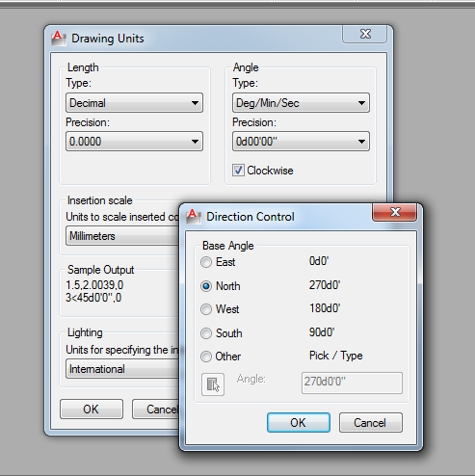Select the West base angle option
475x476 pixels.
coord(206,309)
